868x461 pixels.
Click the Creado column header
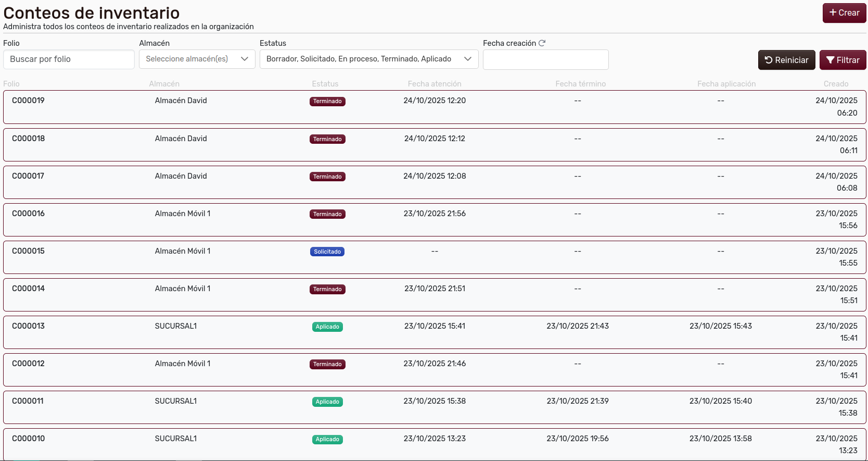(x=836, y=84)
